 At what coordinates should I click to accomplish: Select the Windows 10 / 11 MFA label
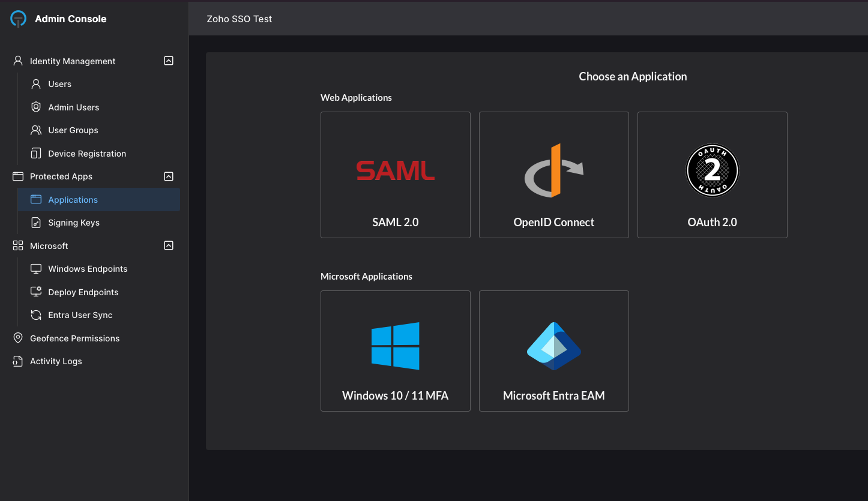click(396, 395)
